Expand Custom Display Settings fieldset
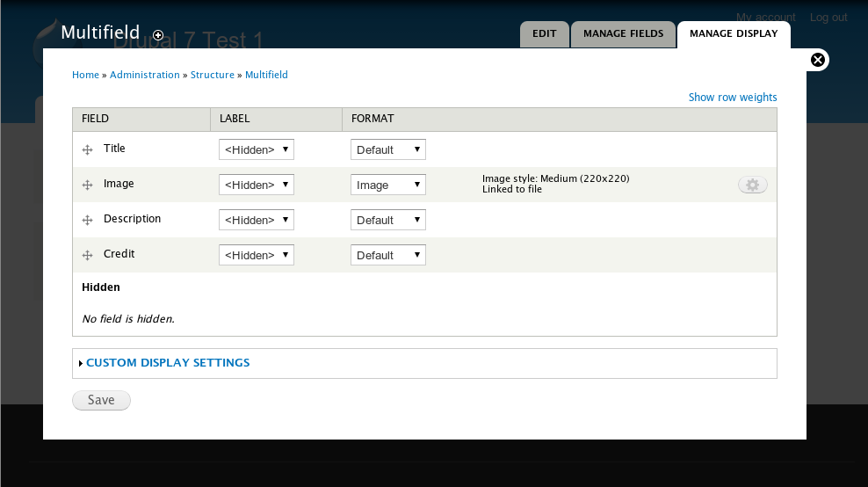 click(x=168, y=363)
